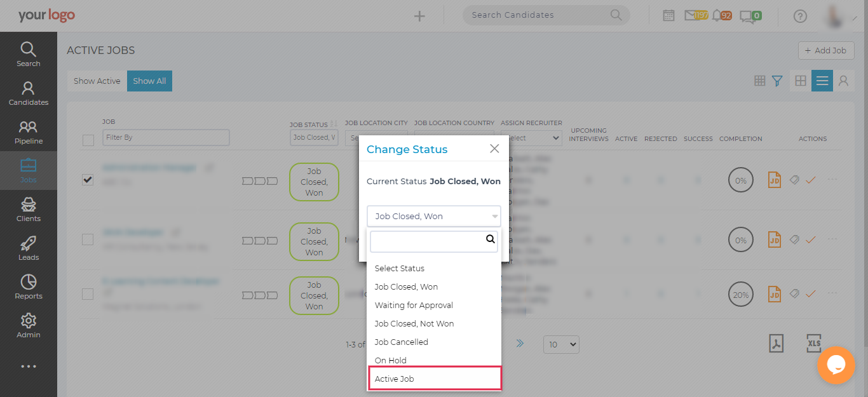Toggle the select-all jobs header checkbox
Screen dimensions: 868x397
tap(88, 140)
